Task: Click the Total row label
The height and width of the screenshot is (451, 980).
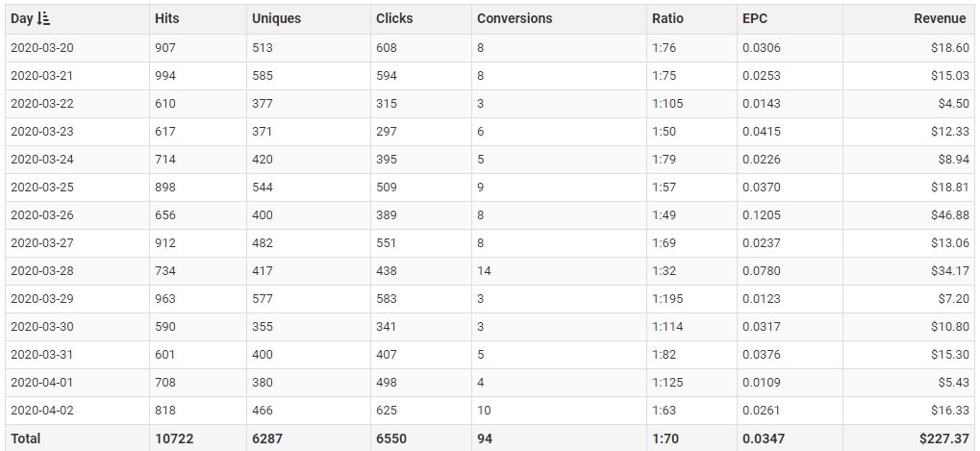Action: point(26,438)
